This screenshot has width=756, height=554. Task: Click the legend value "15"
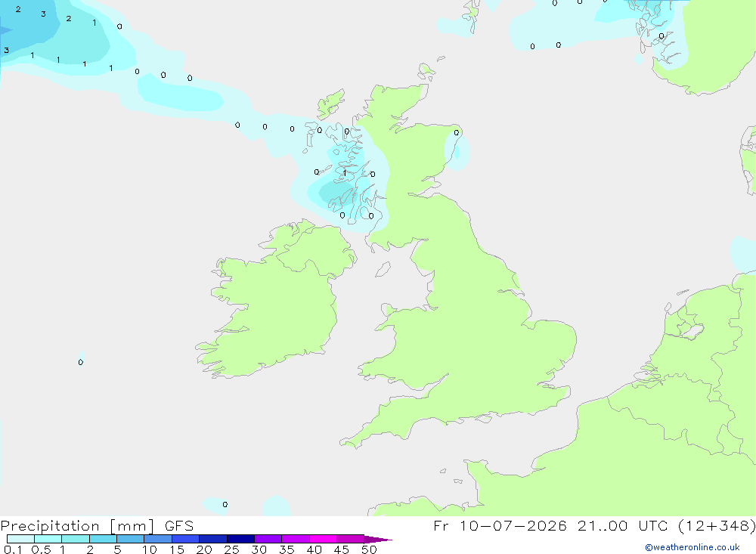(177, 549)
